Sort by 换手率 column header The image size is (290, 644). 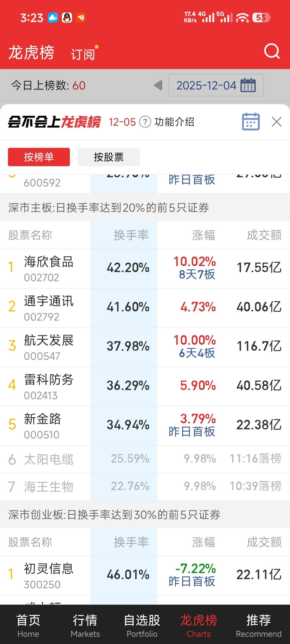[131, 235]
